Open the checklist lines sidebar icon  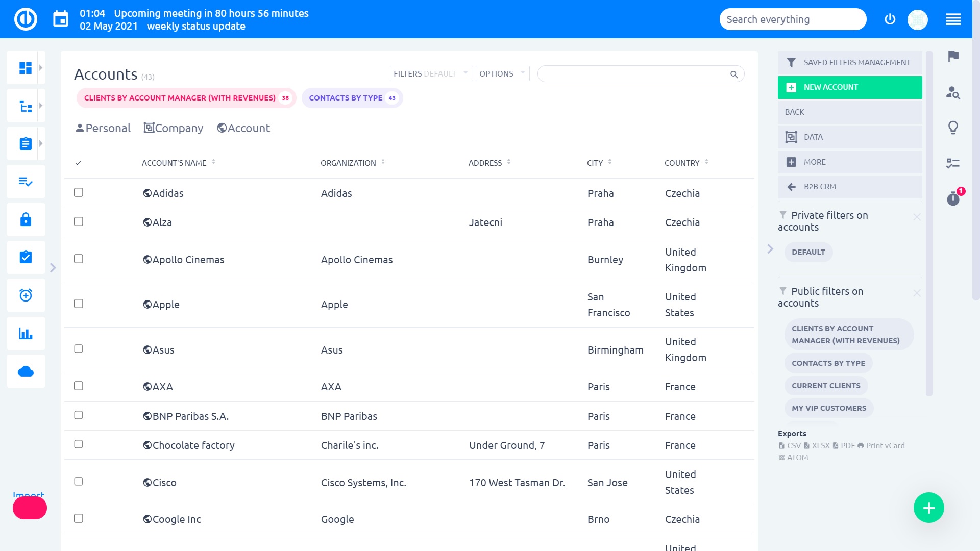pyautogui.click(x=26, y=182)
